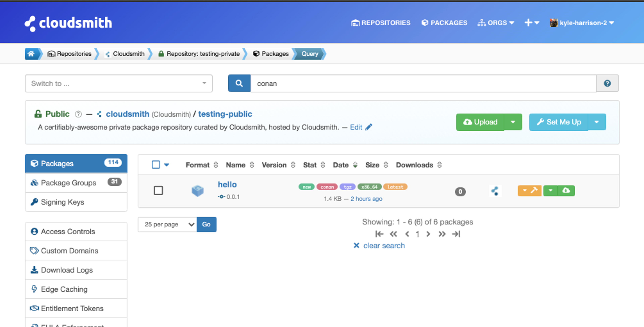The image size is (644, 327).
Task: Click the home breadcrumb icon
Action: tap(31, 54)
